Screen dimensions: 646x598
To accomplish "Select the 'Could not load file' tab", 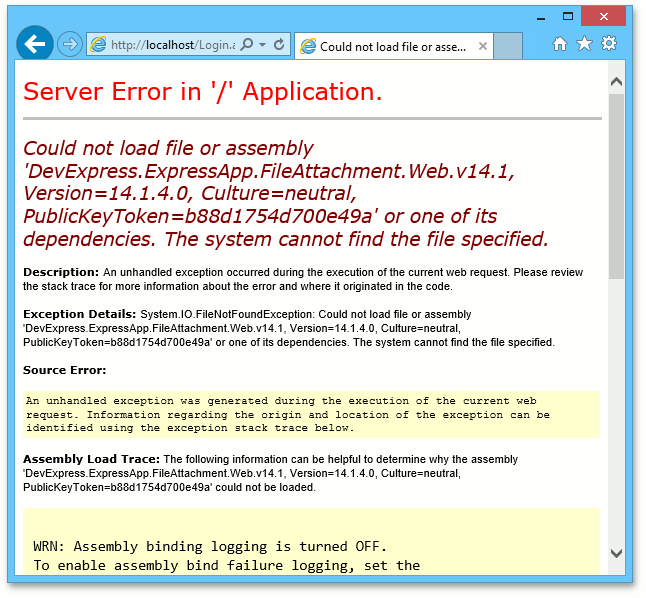I will (x=392, y=46).
